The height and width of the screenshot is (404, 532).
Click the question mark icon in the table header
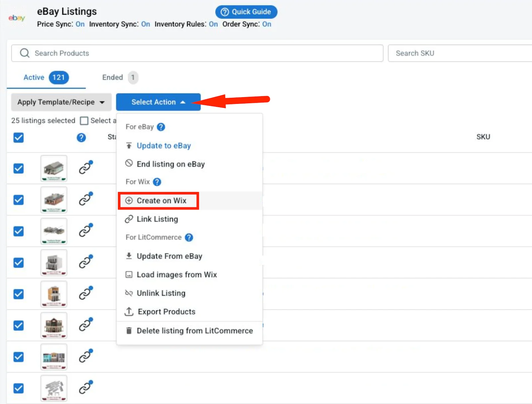[81, 137]
